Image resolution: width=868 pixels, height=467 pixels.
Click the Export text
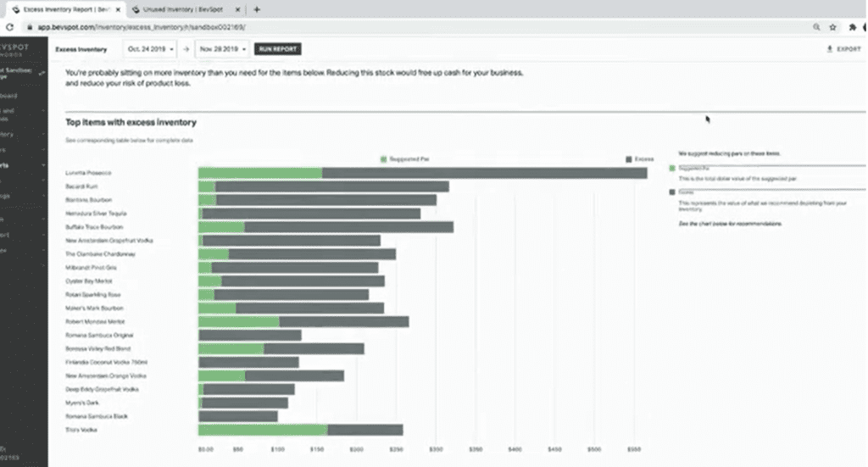tap(849, 49)
